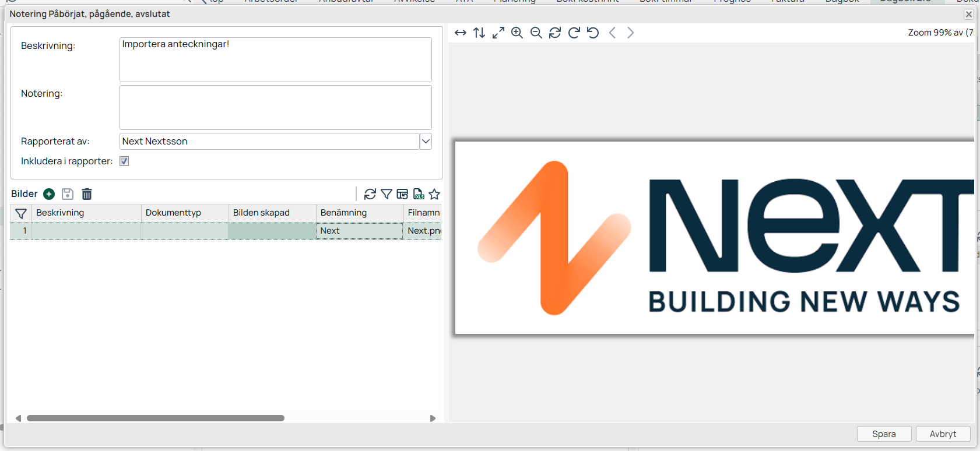
Task: Click the Zoom 99% indicator text
Action: pyautogui.click(x=940, y=33)
